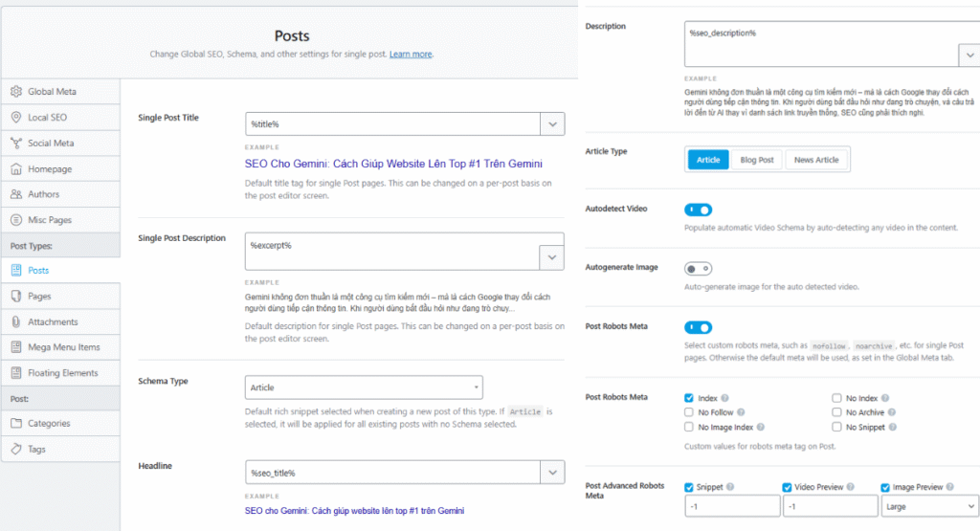Click the Global Meta gear icon

tap(16, 92)
